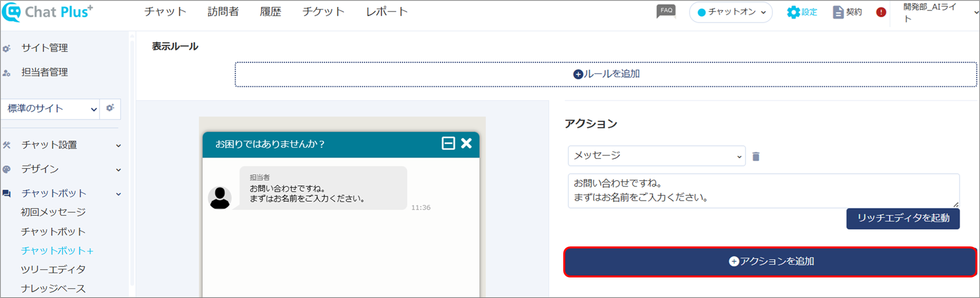Open the 標準のサイト site selector

coord(50,109)
